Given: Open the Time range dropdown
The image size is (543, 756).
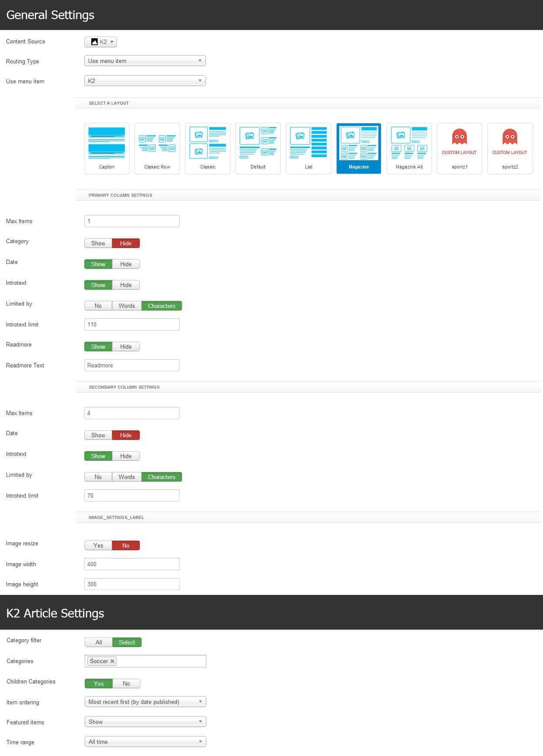Looking at the screenshot, I should tap(145, 742).
